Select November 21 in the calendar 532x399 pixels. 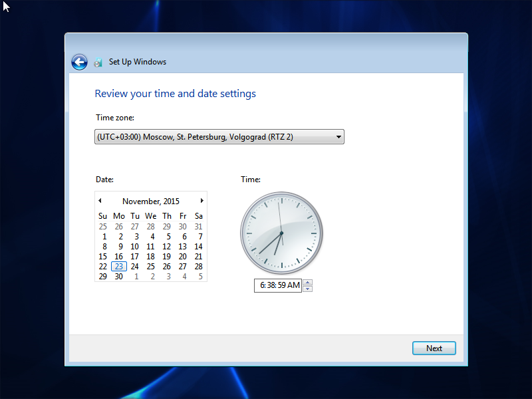198,257
